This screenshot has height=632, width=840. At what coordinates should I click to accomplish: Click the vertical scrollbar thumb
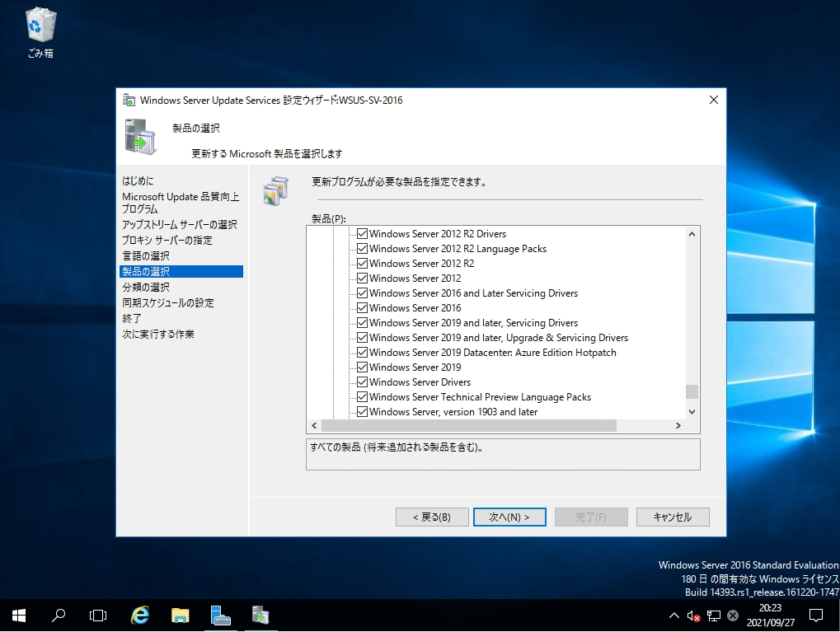692,391
